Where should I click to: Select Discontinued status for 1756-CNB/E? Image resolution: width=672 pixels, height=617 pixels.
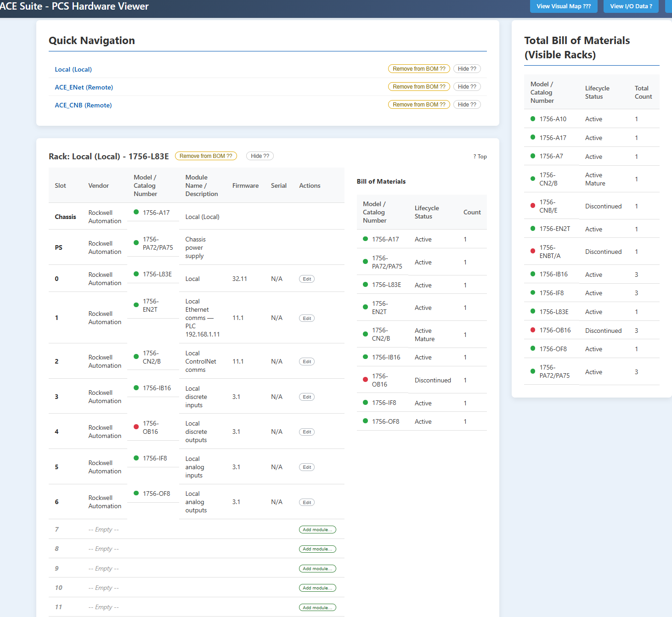pyautogui.click(x=603, y=206)
